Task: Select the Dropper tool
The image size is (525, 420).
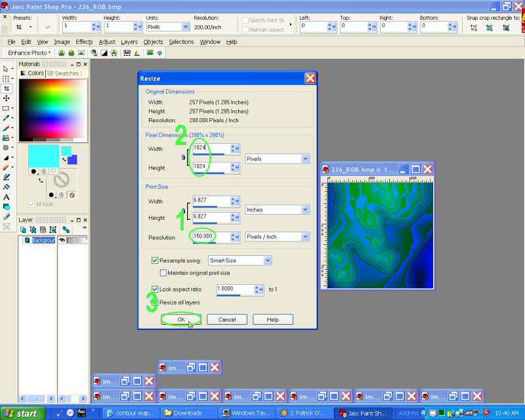Action: point(6,118)
